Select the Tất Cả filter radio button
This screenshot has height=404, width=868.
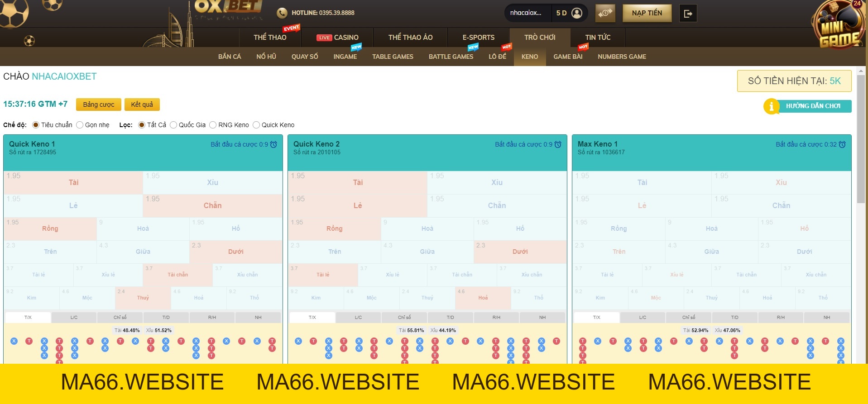pos(142,125)
